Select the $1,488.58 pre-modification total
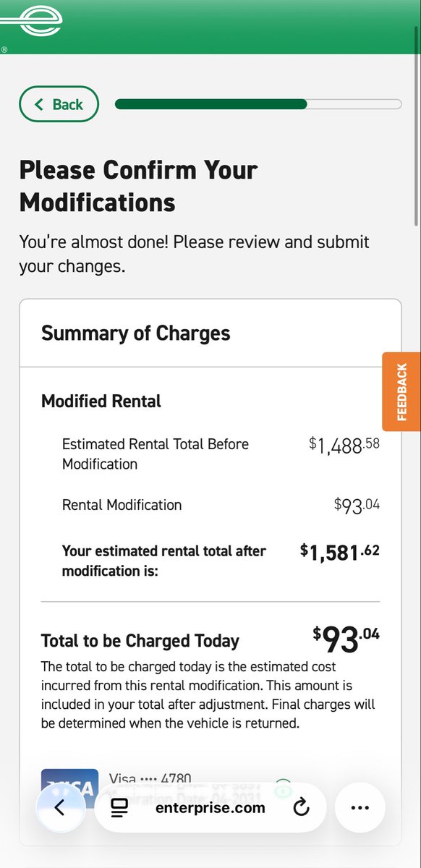Viewport: 421px width, 868px height. point(344,446)
